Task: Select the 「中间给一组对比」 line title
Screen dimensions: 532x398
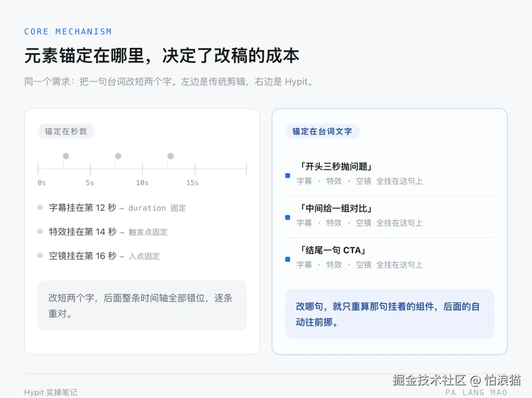Action: [x=335, y=208]
